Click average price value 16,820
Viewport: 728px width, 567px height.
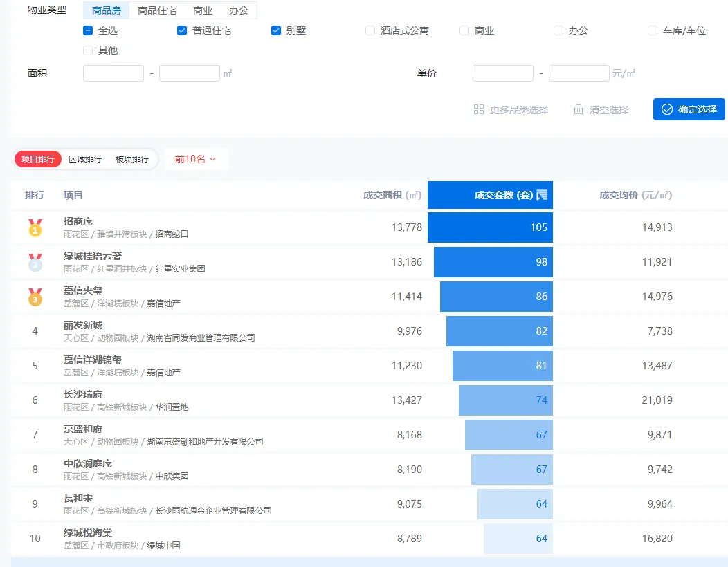pos(657,539)
